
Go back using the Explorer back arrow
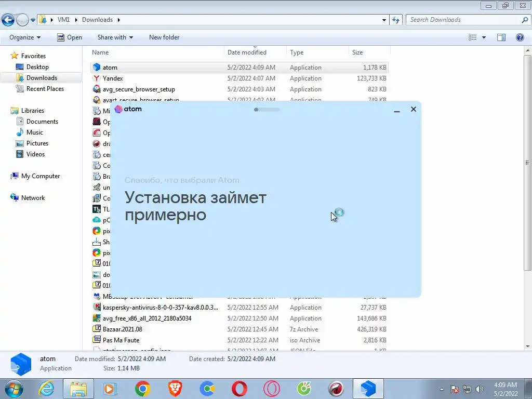(x=8, y=20)
